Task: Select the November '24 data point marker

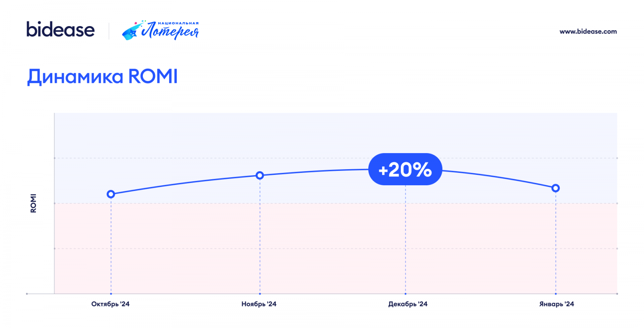Action: point(260,175)
